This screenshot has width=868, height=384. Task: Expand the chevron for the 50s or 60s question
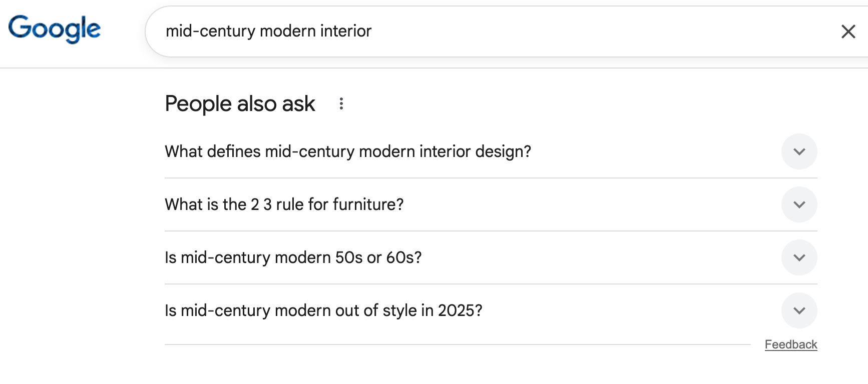(x=799, y=257)
